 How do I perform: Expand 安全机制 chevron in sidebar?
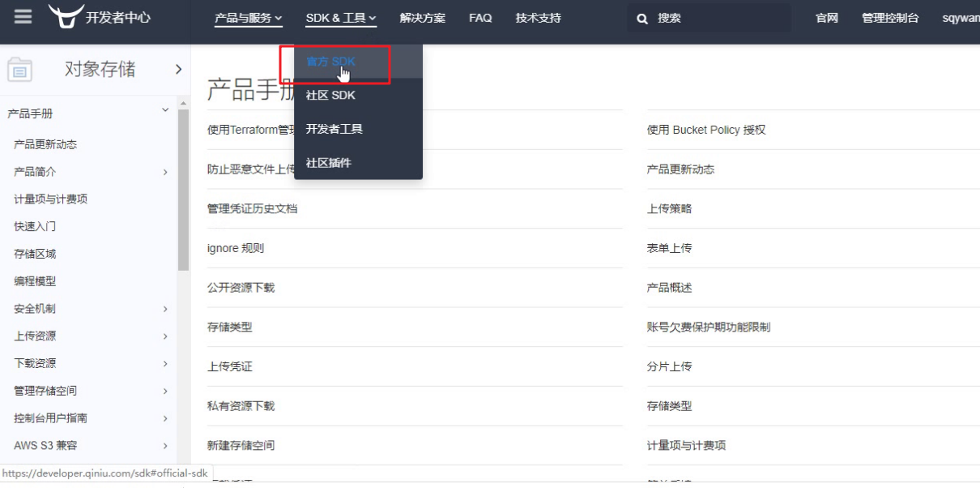click(x=165, y=309)
